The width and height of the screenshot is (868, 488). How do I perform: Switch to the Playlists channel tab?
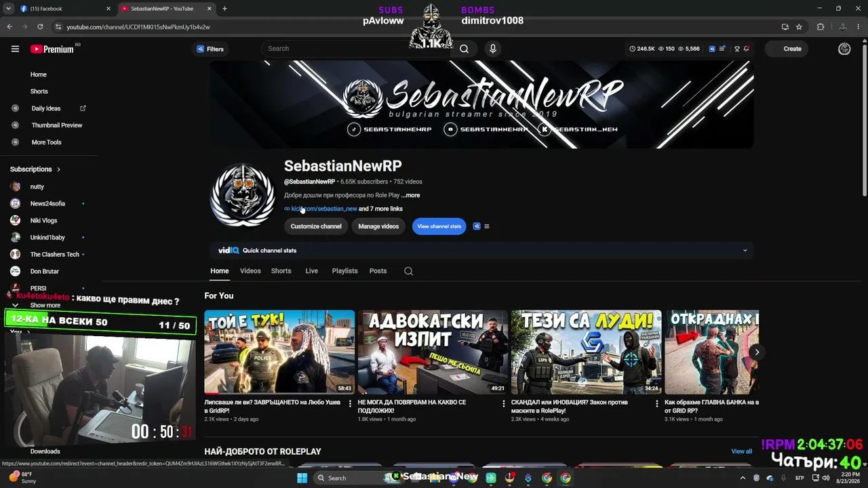(x=344, y=271)
